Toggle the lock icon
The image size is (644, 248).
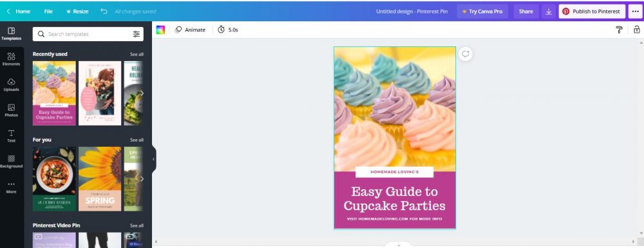coord(637,30)
